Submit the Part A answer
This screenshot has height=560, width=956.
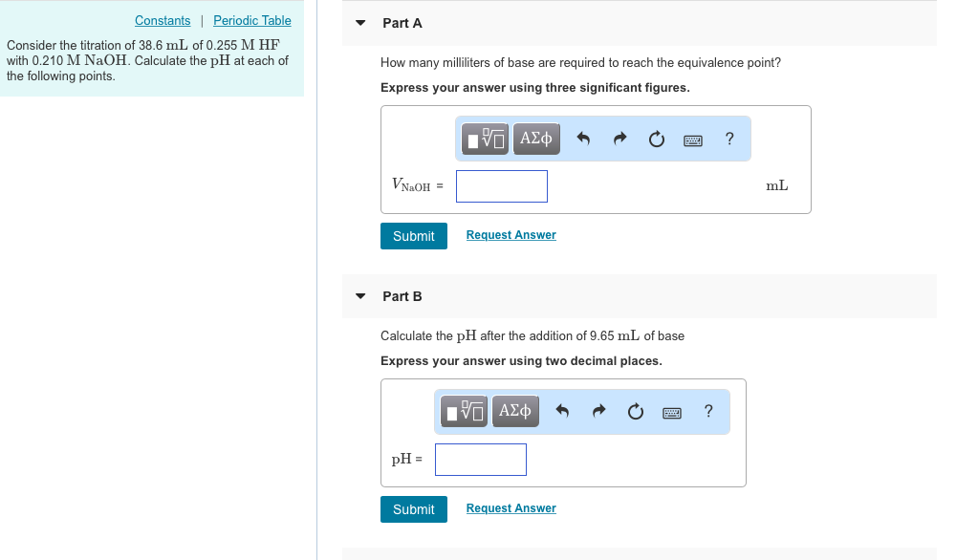[413, 235]
